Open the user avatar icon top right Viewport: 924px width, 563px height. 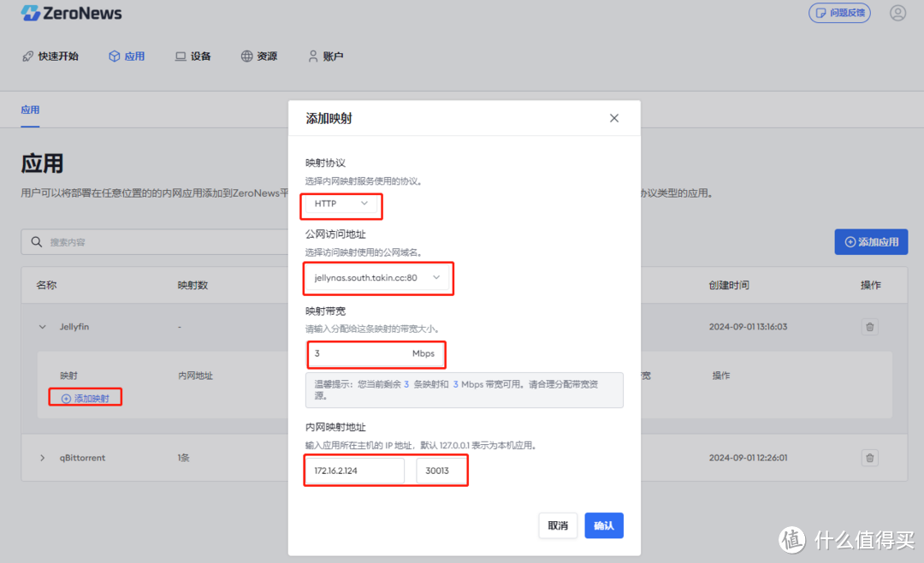[x=897, y=13]
